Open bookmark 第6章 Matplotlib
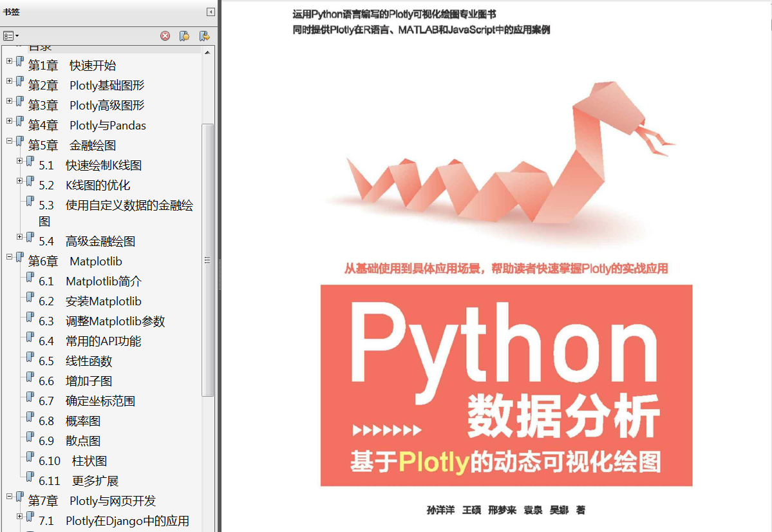The width and height of the screenshot is (772, 532). [x=75, y=261]
